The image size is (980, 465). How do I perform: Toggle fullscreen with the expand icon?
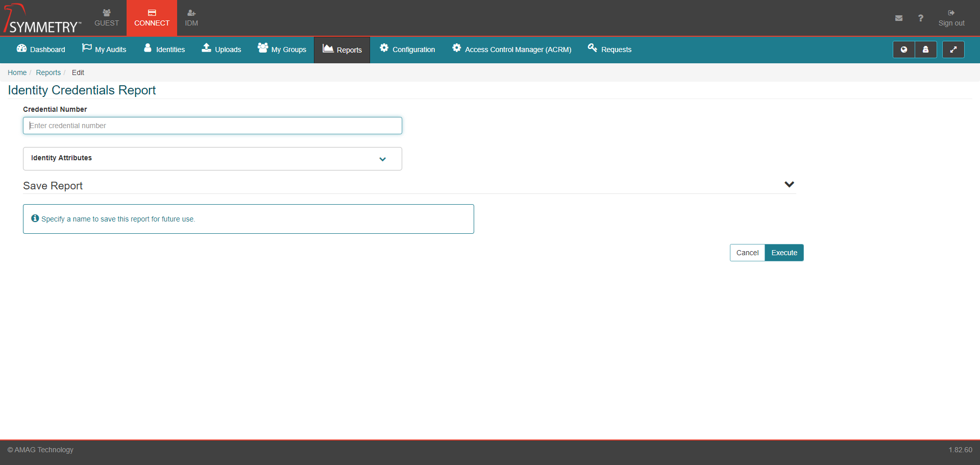click(953, 50)
